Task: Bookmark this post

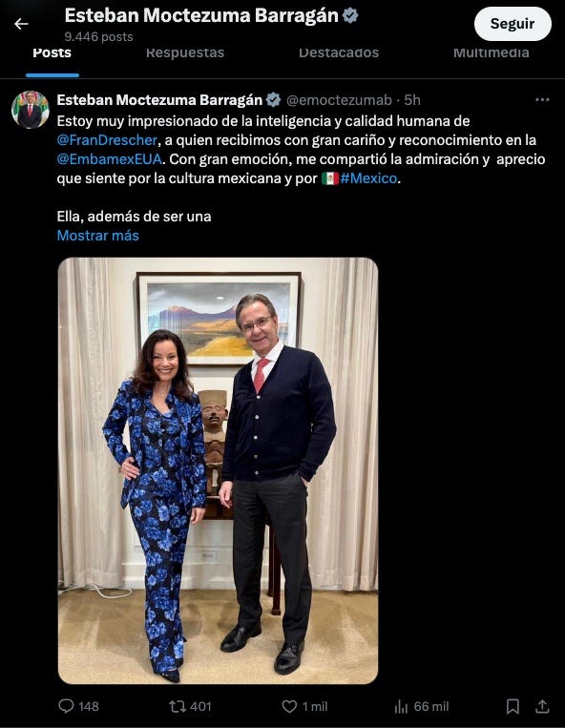Action: [513, 707]
